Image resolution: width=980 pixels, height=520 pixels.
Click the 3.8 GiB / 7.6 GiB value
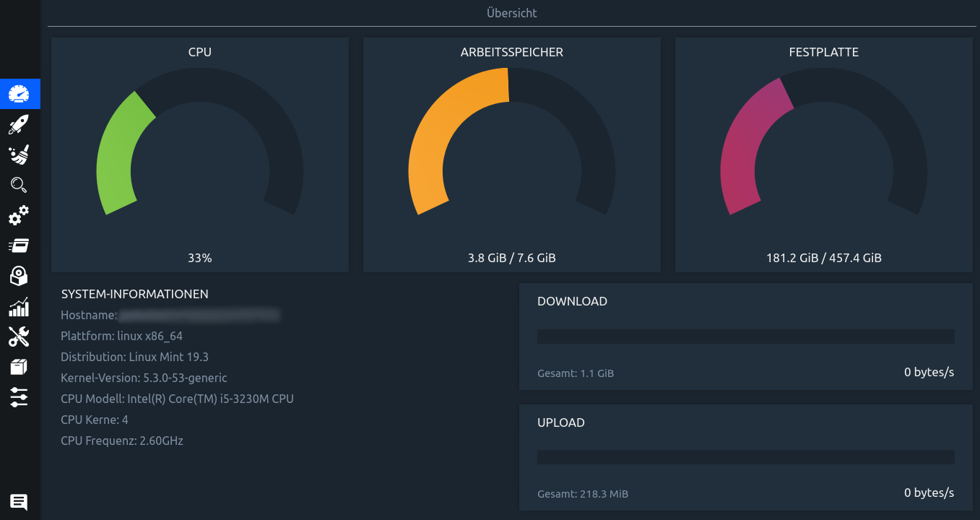tap(512, 258)
